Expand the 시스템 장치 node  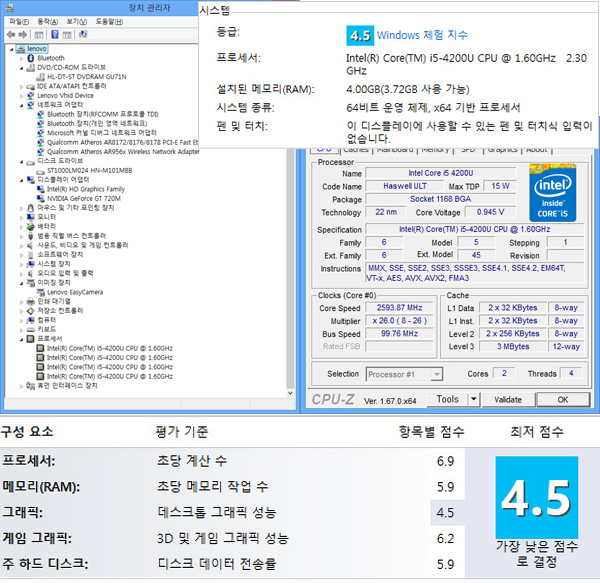click(x=21, y=264)
